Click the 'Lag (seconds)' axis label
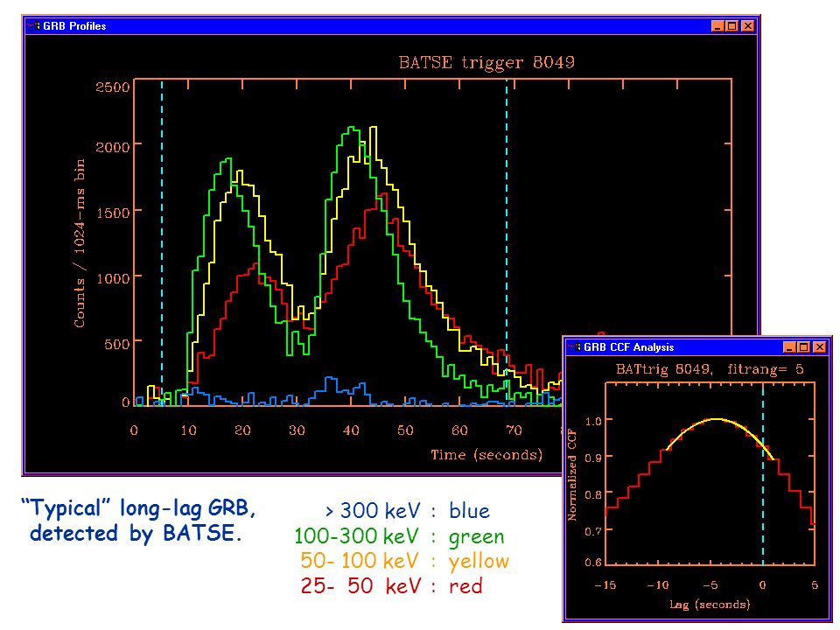840x630 pixels. [710, 605]
